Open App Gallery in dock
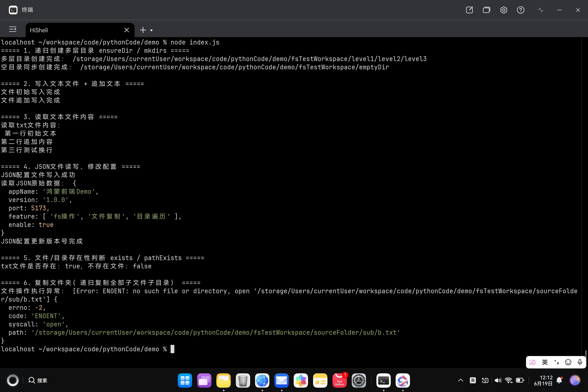 pos(339,381)
